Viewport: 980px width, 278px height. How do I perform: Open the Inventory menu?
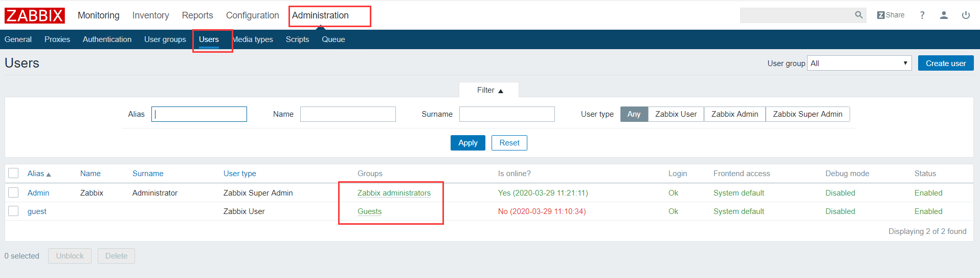pos(151,15)
